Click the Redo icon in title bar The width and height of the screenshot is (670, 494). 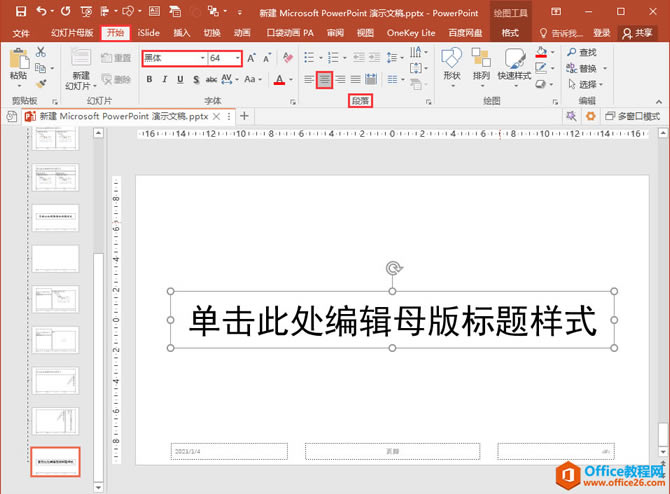click(x=65, y=12)
